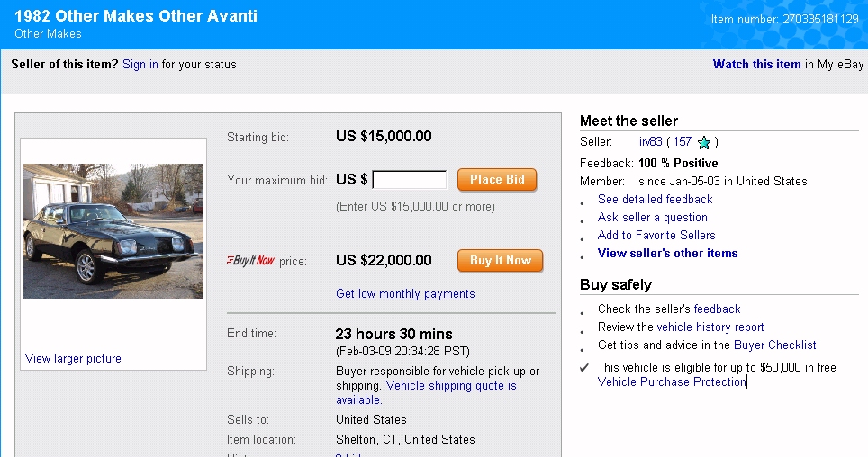868x457 pixels.
Task: Open the Buyer Checklist link
Action: [774, 345]
